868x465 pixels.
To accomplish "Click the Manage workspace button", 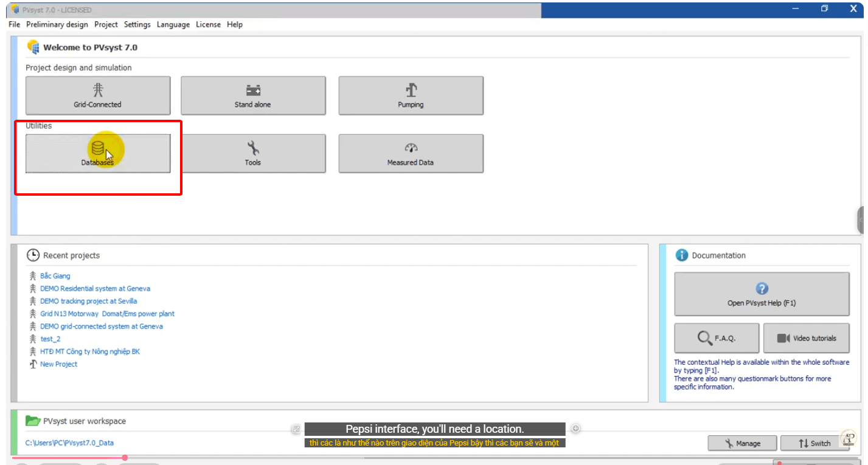I will pyautogui.click(x=742, y=443).
